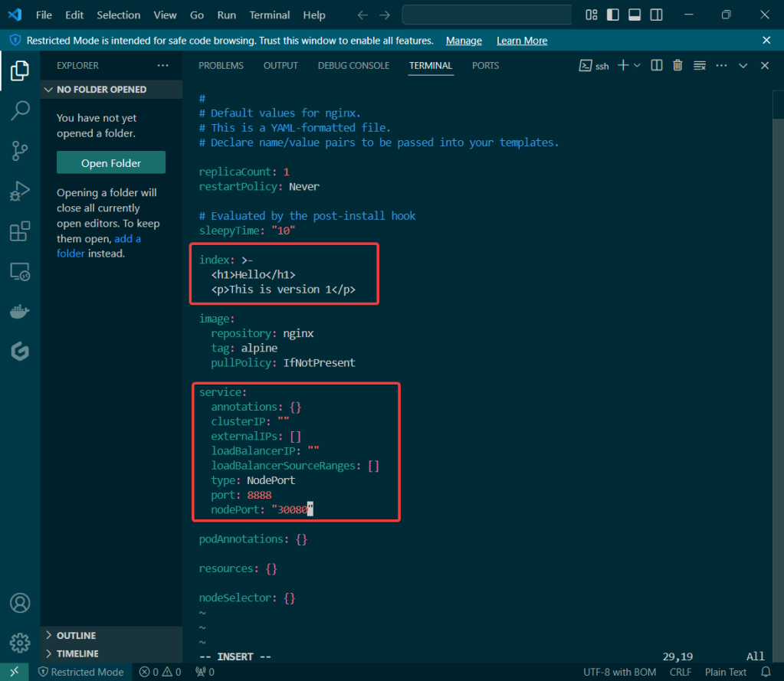The width and height of the screenshot is (784, 681).
Task: Open the Source Control view
Action: (20, 151)
